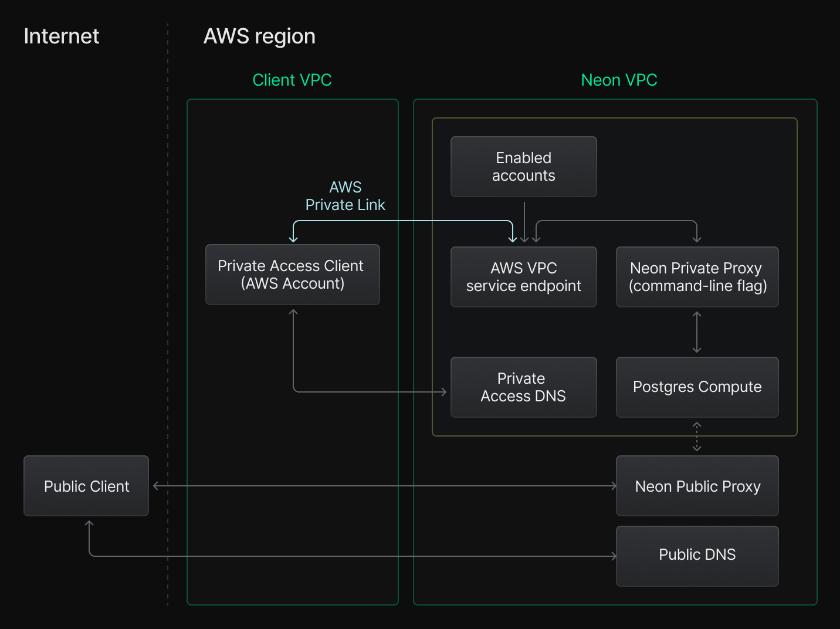840x629 pixels.
Task: Click the Private Access DNS node
Action: point(523,387)
